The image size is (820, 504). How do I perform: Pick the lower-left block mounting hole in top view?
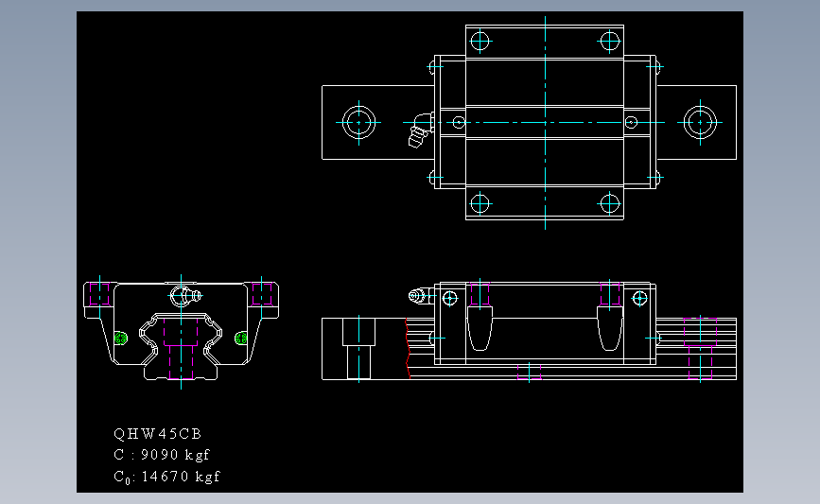480,203
